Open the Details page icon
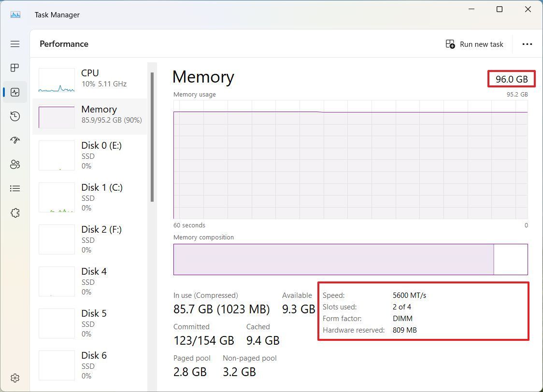This screenshot has width=543, height=392. point(15,188)
